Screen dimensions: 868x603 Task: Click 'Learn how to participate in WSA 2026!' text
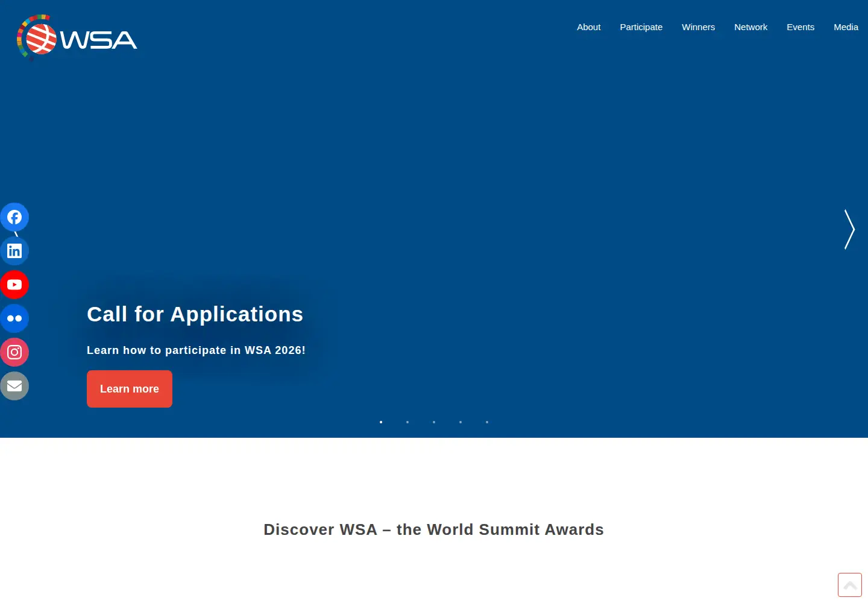pyautogui.click(x=196, y=350)
